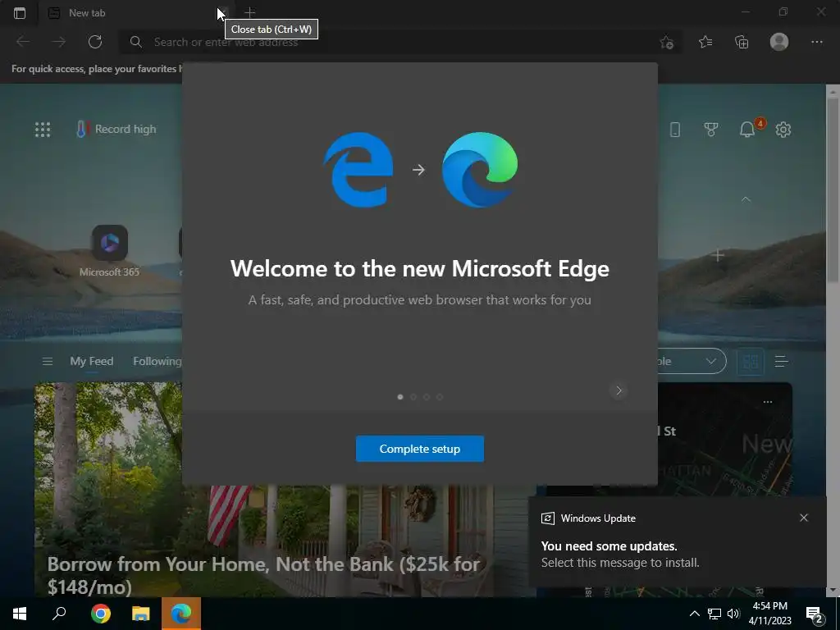
Task: Open the Collections icon
Action: coord(742,42)
